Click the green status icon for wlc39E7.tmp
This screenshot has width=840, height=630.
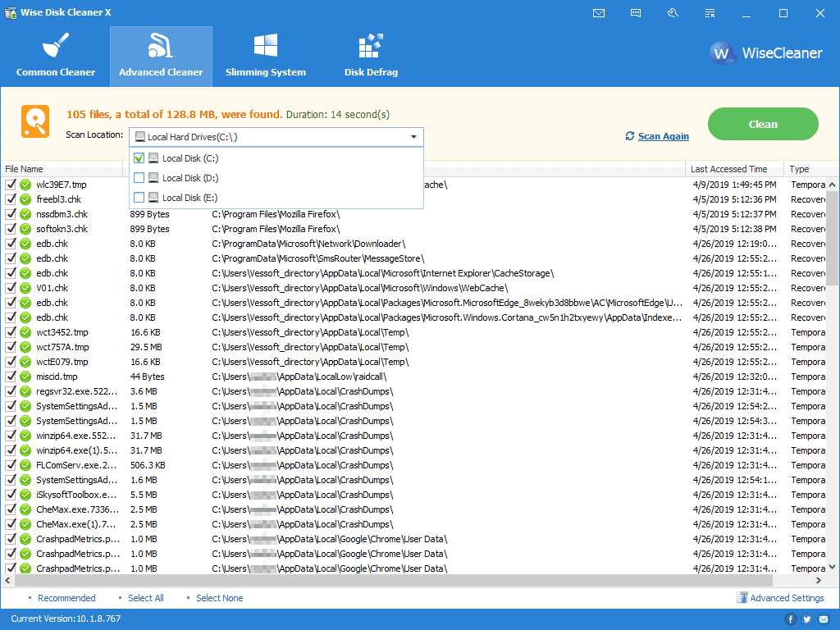(x=25, y=185)
